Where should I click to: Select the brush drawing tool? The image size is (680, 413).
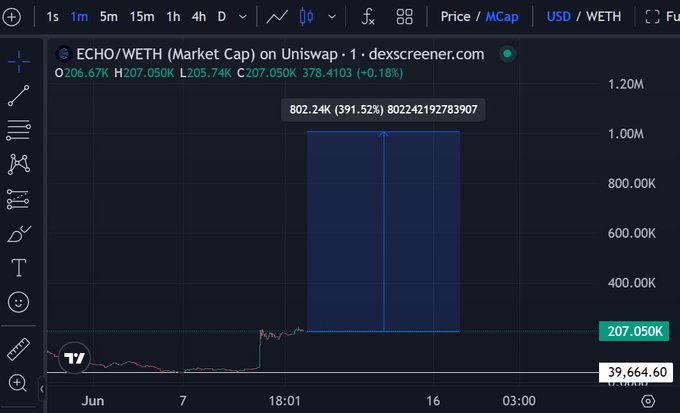(x=19, y=234)
